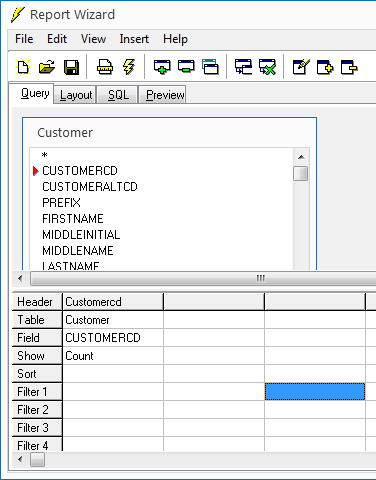376x480 pixels.
Task: Click the join tables icon with blue arrow
Action: pyautogui.click(x=243, y=67)
